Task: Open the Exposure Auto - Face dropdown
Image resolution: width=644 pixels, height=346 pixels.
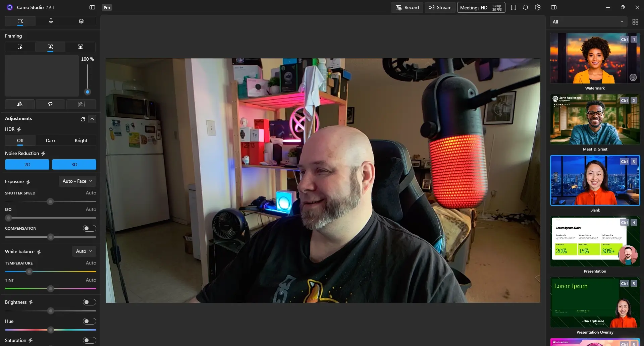Action: click(77, 181)
